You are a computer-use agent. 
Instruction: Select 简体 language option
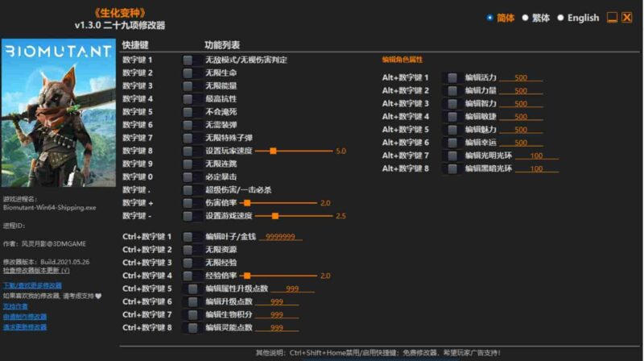coord(501,18)
